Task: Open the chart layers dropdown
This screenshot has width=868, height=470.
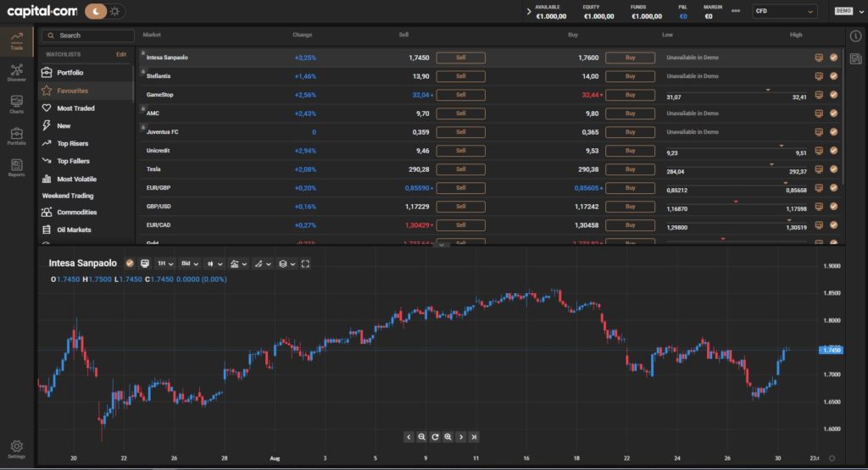Action: (287, 263)
